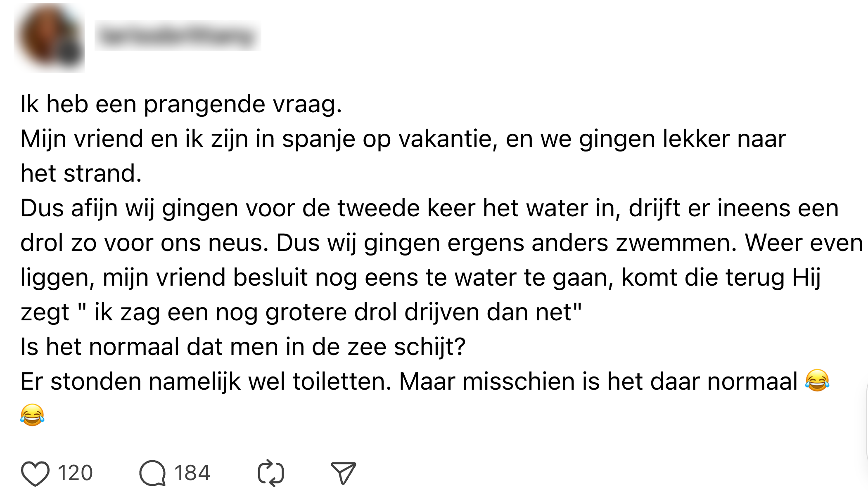Click the question 'Is het normaal dat men'
This screenshot has width=868, height=497.
[x=243, y=347]
